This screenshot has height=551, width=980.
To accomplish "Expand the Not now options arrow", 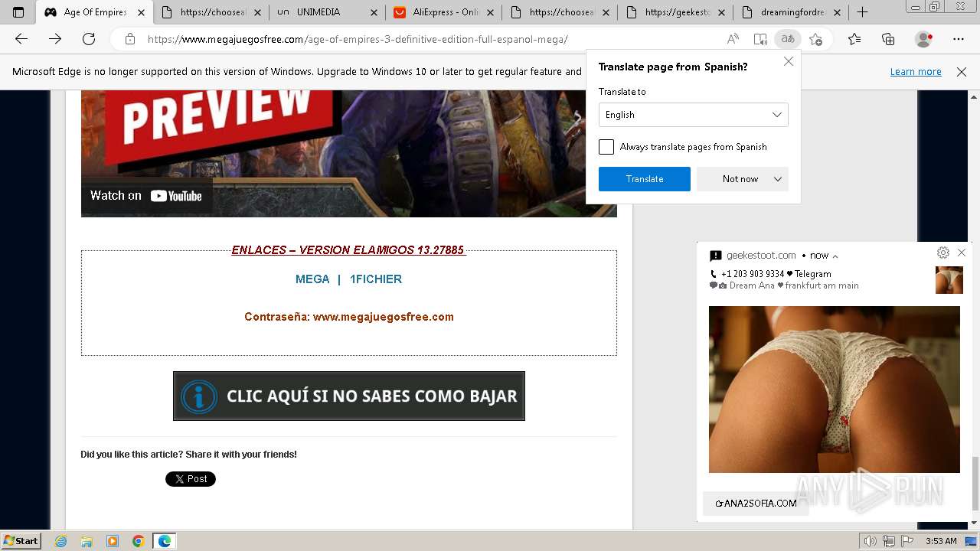I will click(x=778, y=179).
